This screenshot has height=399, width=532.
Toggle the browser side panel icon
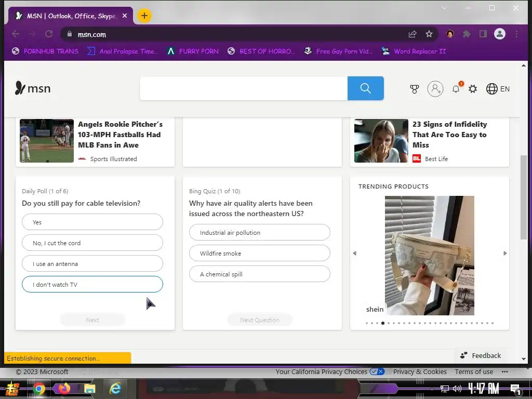coord(483,34)
